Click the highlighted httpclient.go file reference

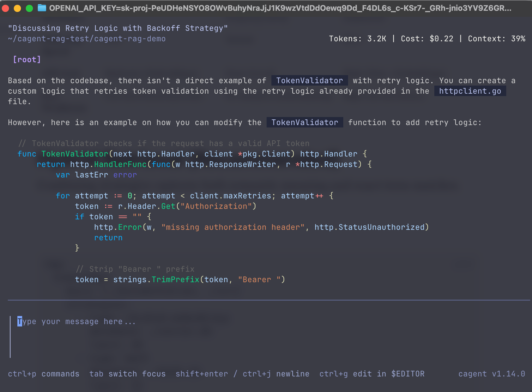[x=470, y=91]
